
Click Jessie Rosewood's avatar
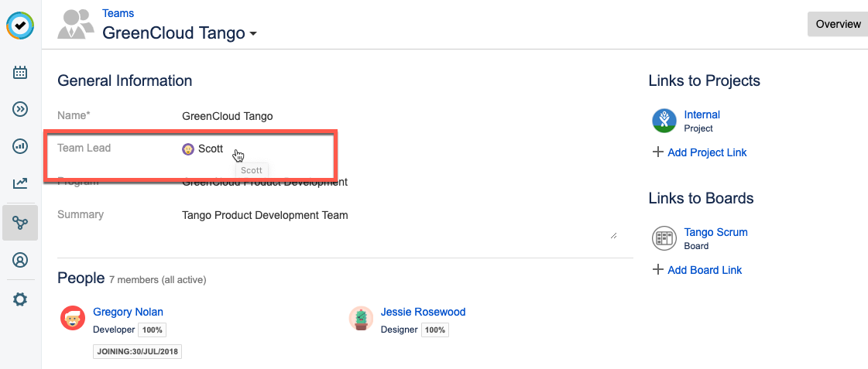coord(361,318)
